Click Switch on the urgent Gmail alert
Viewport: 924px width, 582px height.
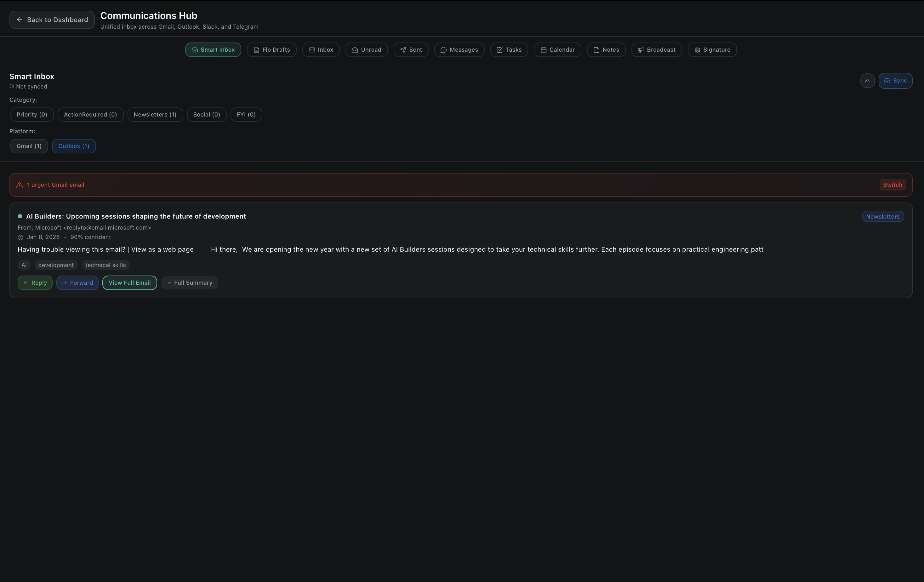(x=893, y=185)
